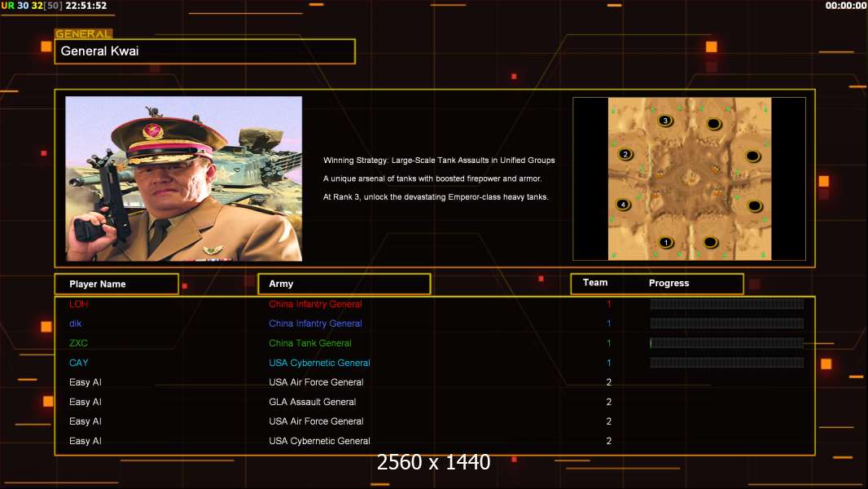868x489 pixels.
Task: Choose start position marker 4 on minimap
Action: [624, 205]
